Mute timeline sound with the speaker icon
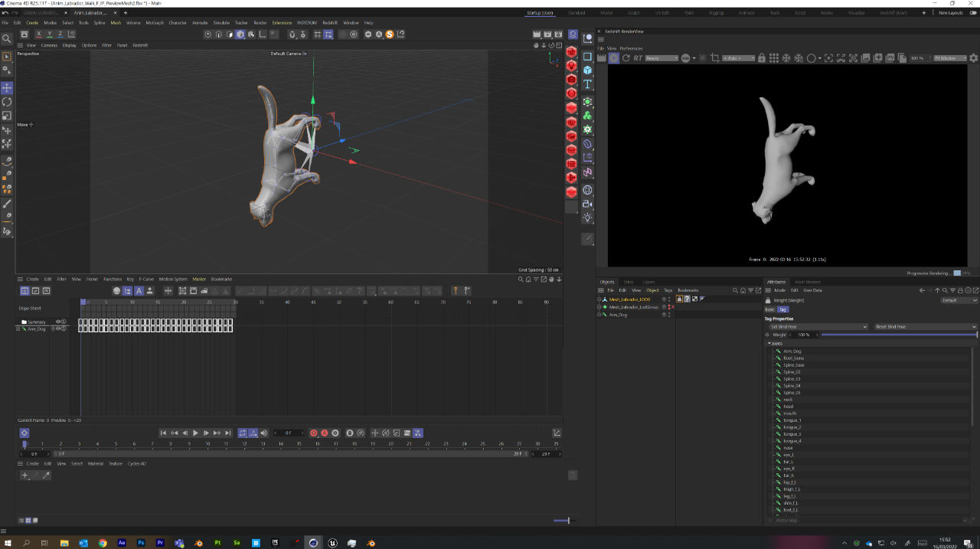980x549 pixels. pos(263,433)
